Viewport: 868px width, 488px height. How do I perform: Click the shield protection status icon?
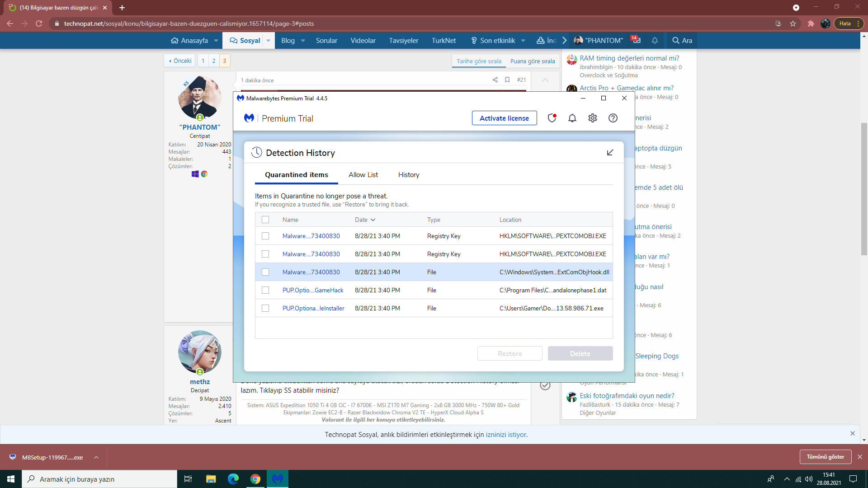552,118
